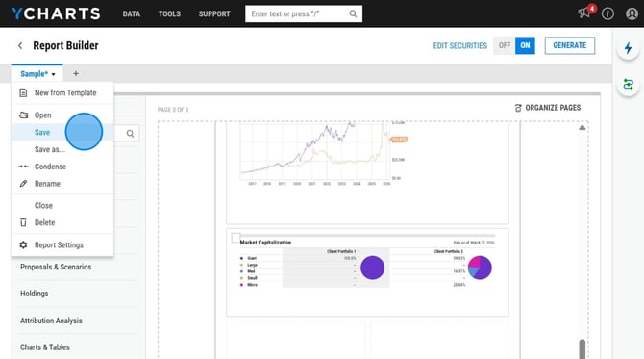The width and height of the screenshot is (644, 359).
Task: Click the YCharts logo
Action: pyautogui.click(x=56, y=13)
